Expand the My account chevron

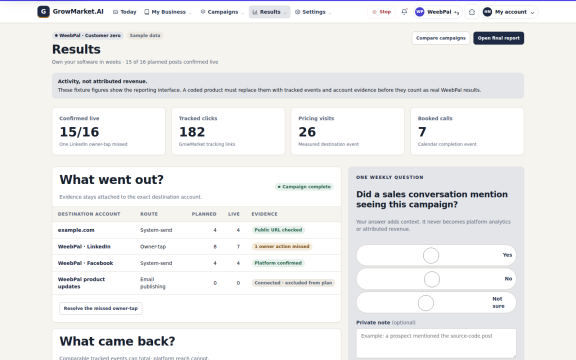pyautogui.click(x=533, y=12)
